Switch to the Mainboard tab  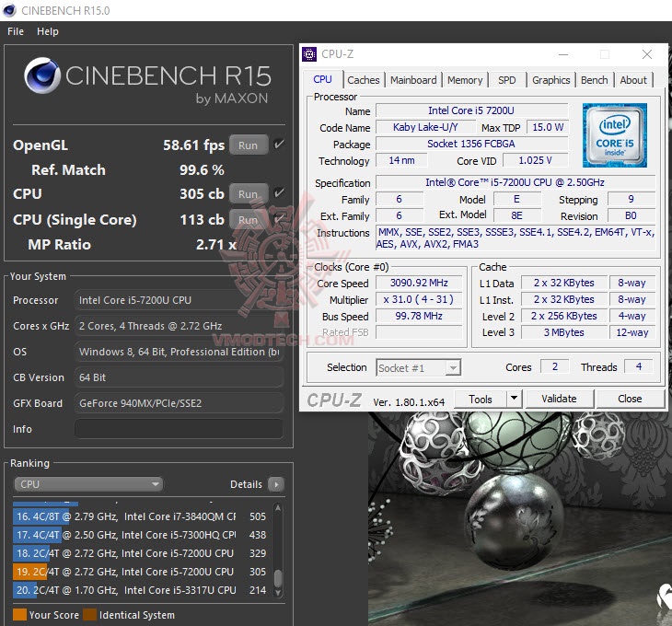click(413, 80)
